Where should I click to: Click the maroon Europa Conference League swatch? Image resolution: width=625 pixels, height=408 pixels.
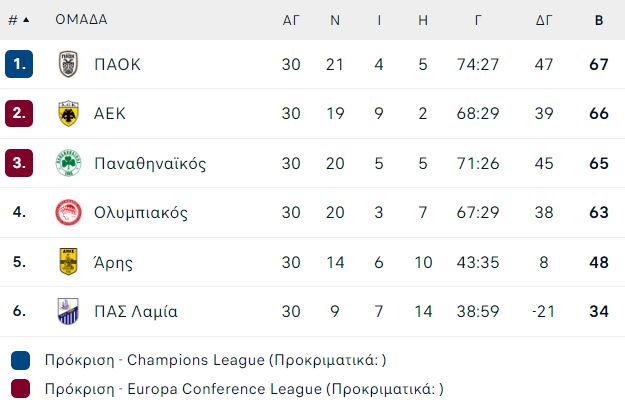point(20,388)
